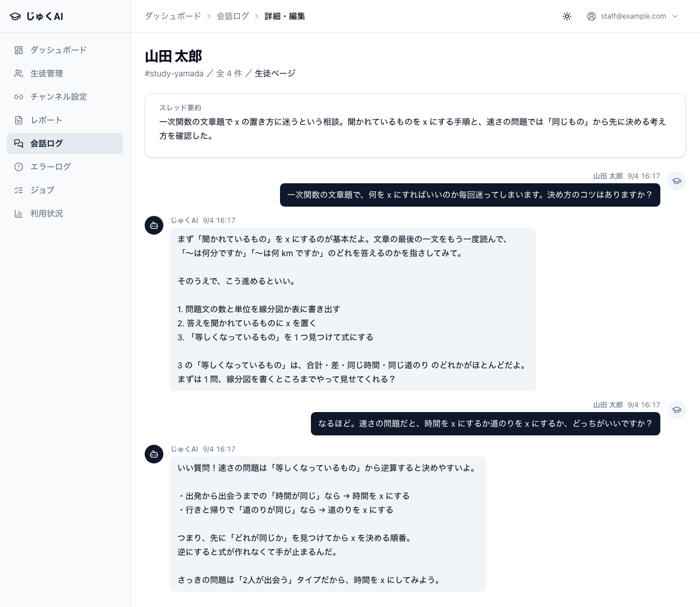Click the second じゅくAI 9/4 16:17 sender label
700x607 pixels.
[x=203, y=449]
